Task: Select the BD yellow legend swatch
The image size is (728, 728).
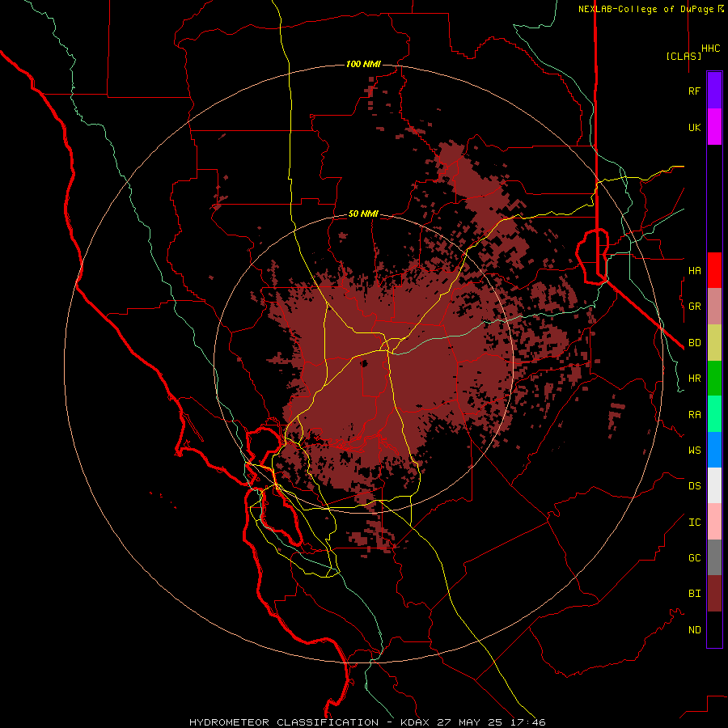Action: tap(714, 343)
